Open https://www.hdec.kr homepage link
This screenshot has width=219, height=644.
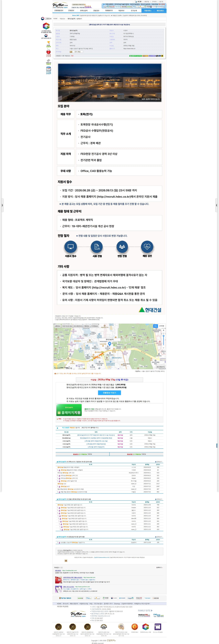click(129, 48)
